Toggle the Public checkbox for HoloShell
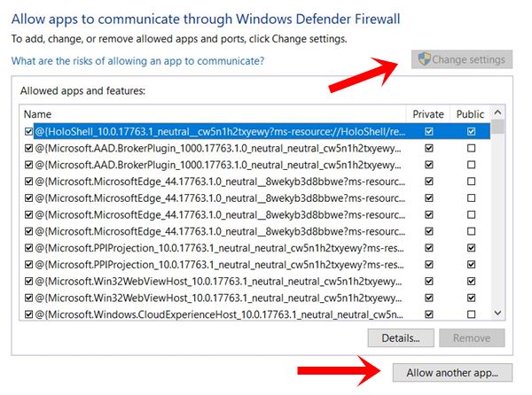Screen dimensions: 532x395 [x=471, y=131]
